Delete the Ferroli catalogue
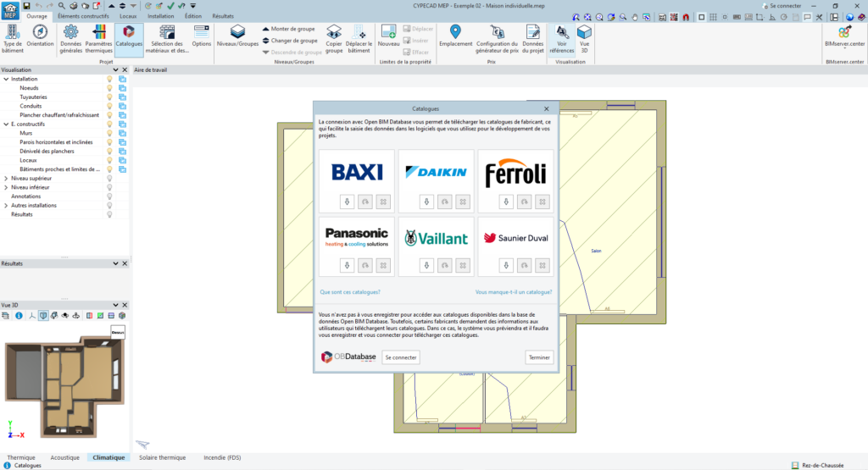 coord(542,202)
